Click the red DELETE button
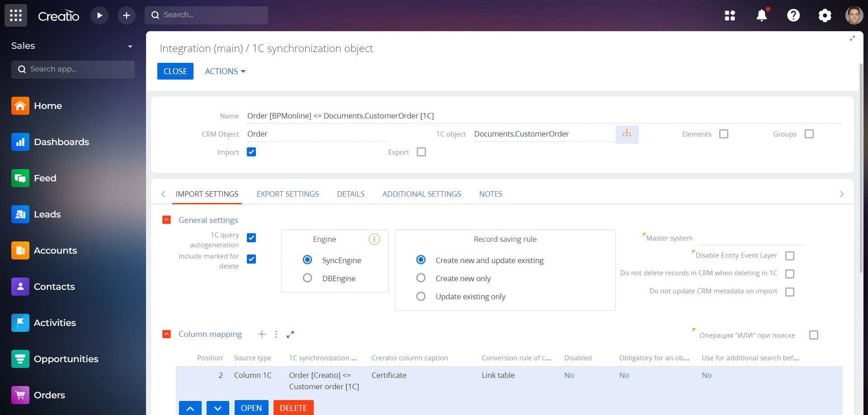The image size is (868, 415). click(x=293, y=408)
